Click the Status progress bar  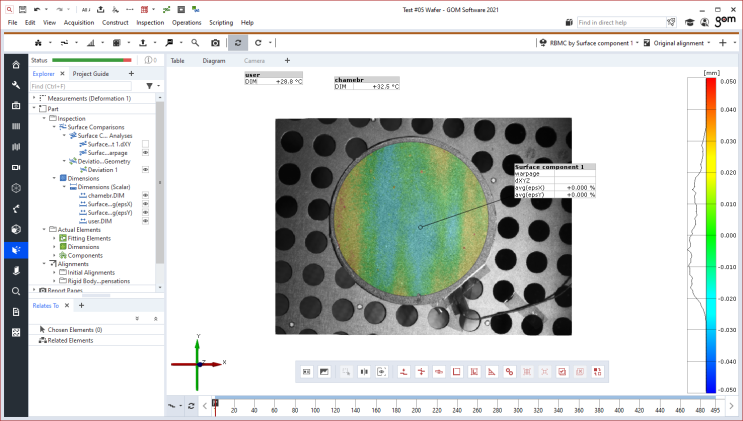tap(91, 60)
